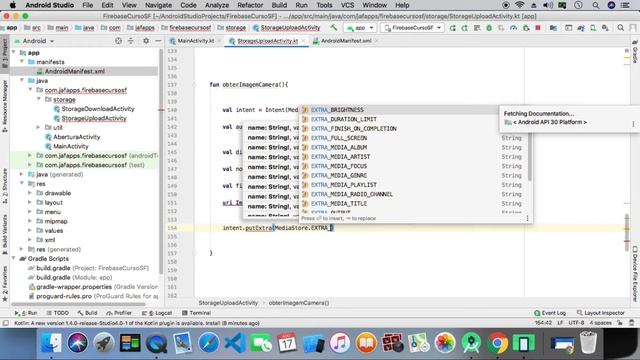Open AVD Manager phone icon
This screenshot has height=360, width=640.
pyautogui.click(x=593, y=28)
